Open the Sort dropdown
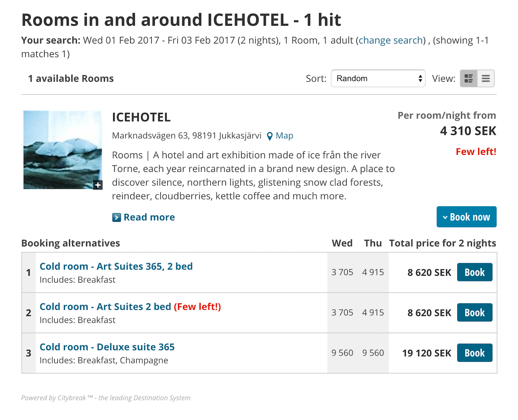Image resolution: width=518 pixels, height=420 pixels. (x=378, y=79)
